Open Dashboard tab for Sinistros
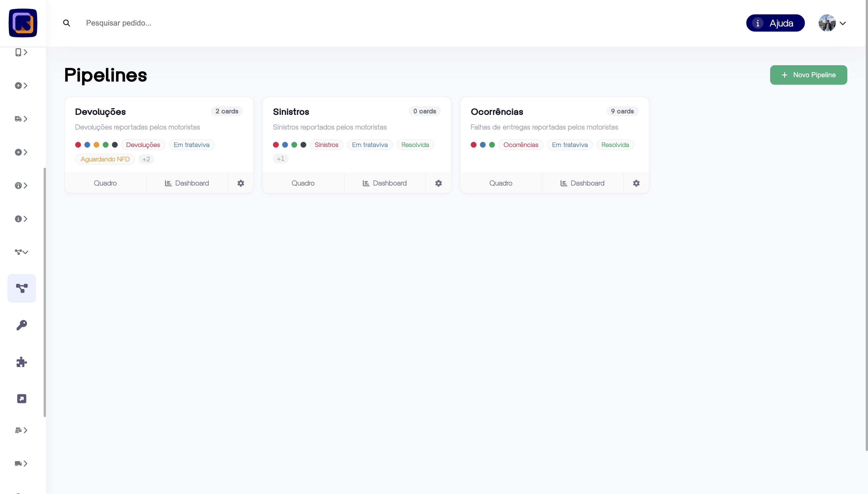Screen dimensions: 868x494 point(385,183)
